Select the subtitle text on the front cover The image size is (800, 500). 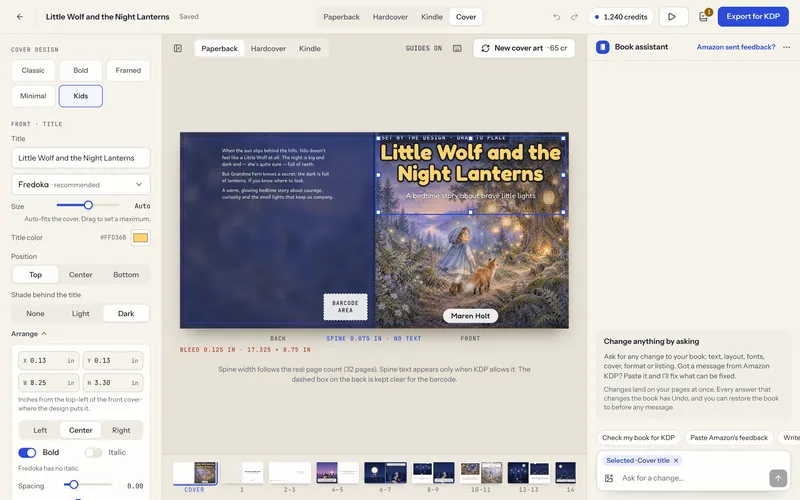coord(470,196)
